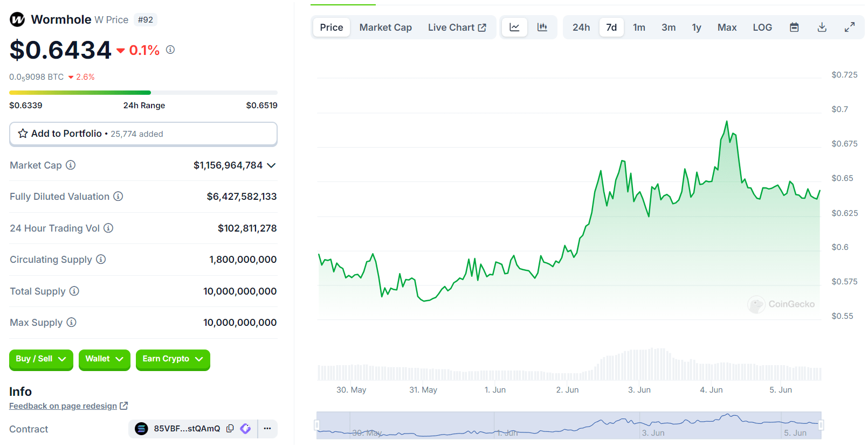Open the Buy / Sell dropdown

(41, 359)
